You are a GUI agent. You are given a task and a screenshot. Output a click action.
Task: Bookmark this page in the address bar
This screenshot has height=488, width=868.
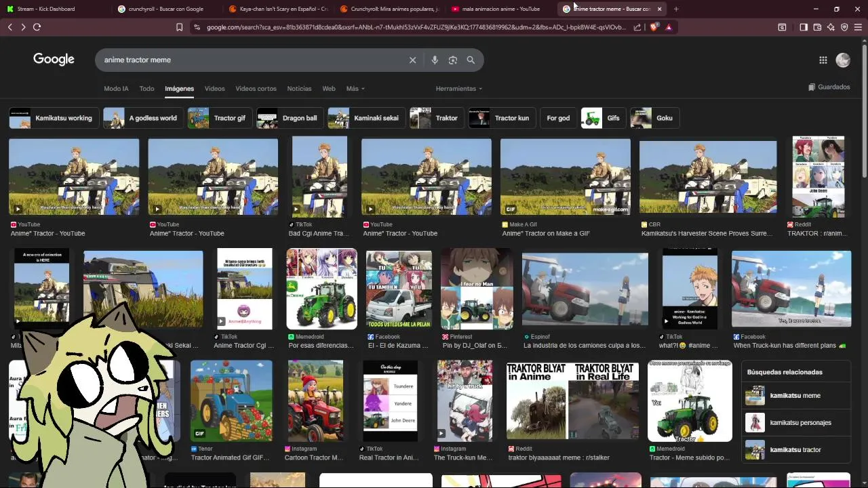click(179, 27)
